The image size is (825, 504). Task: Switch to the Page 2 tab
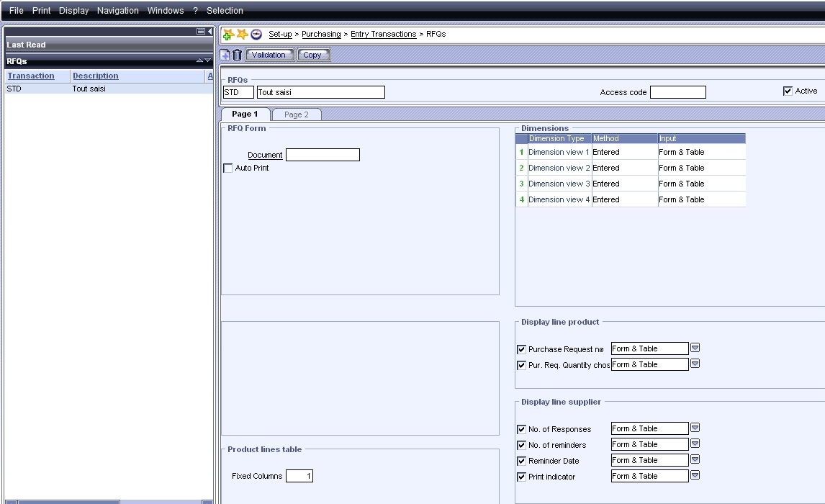click(296, 114)
